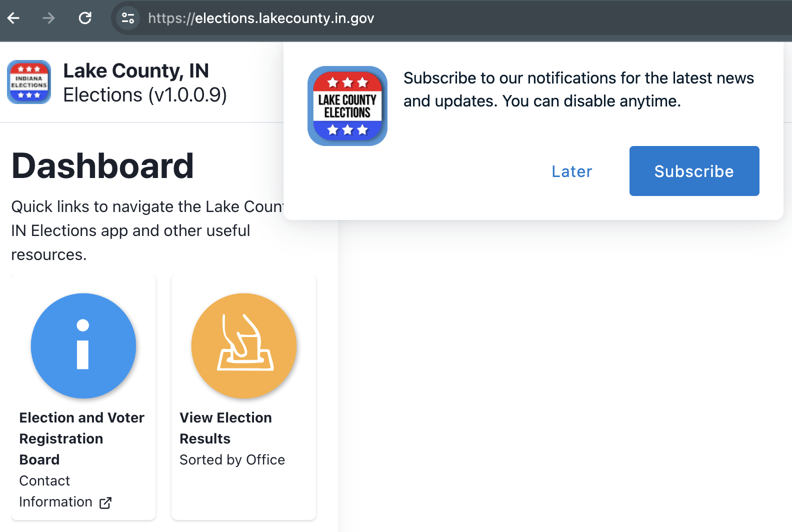Screen dimensions: 792x532
Task: Click the Subscribe to our notifications message text
Action: [578, 89]
